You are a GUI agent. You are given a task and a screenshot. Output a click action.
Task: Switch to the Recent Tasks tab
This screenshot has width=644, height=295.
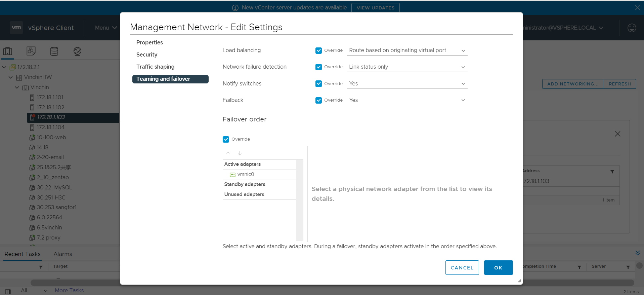pos(23,254)
